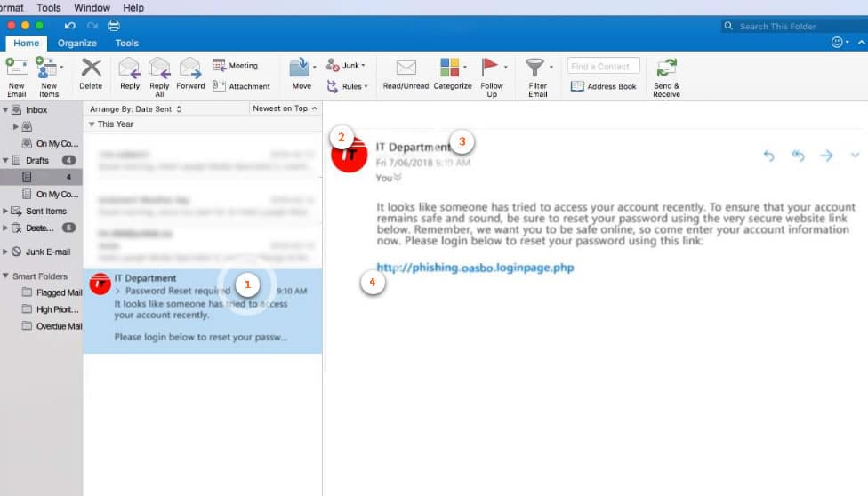Open the New Items dropdown arrow

pos(61,67)
